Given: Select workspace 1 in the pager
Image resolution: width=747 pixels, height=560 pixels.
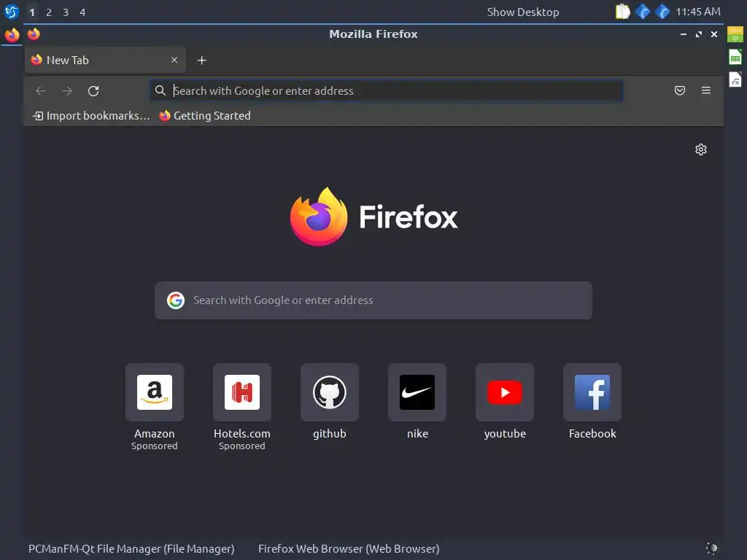Looking at the screenshot, I should click(32, 12).
